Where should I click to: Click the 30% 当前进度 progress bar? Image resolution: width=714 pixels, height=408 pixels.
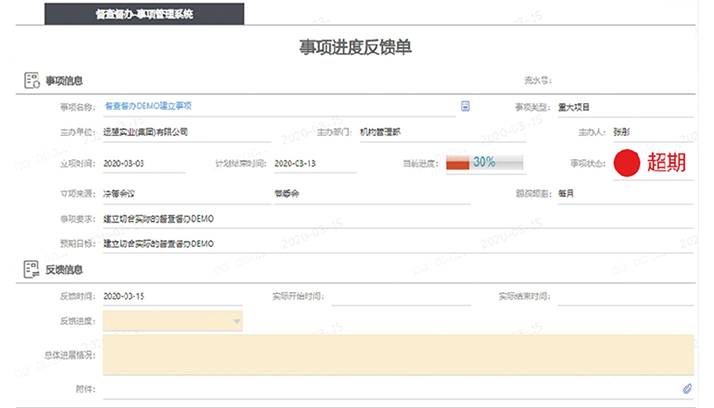[484, 163]
